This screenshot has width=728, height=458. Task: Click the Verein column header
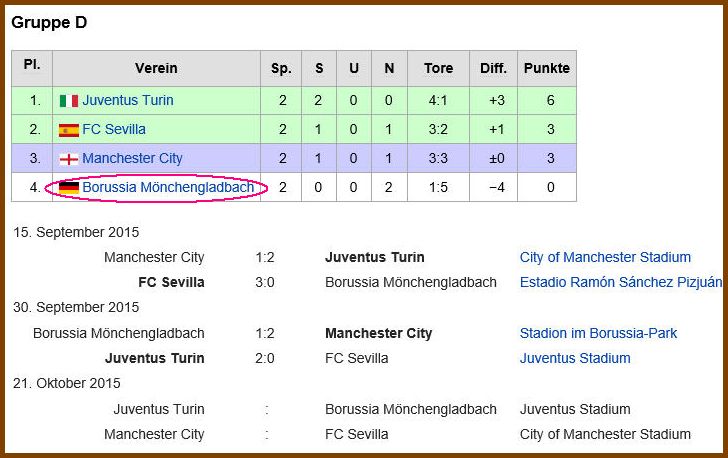coord(156,68)
